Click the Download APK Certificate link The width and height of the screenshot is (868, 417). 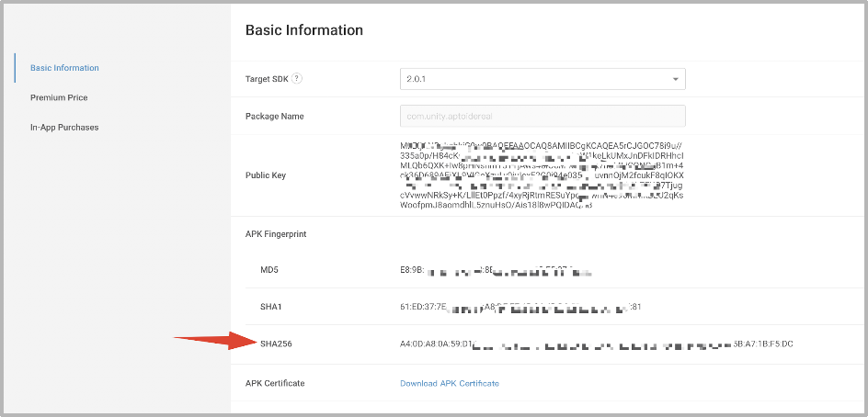450,383
